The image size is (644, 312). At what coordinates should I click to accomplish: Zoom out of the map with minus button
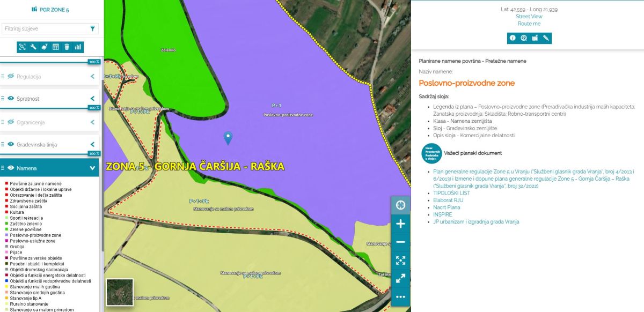pos(400,242)
